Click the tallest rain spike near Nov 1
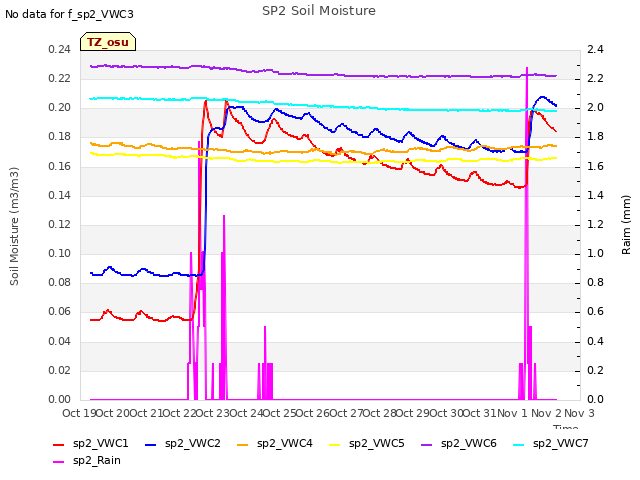This screenshot has height=480, width=640. pyautogui.click(x=527, y=233)
